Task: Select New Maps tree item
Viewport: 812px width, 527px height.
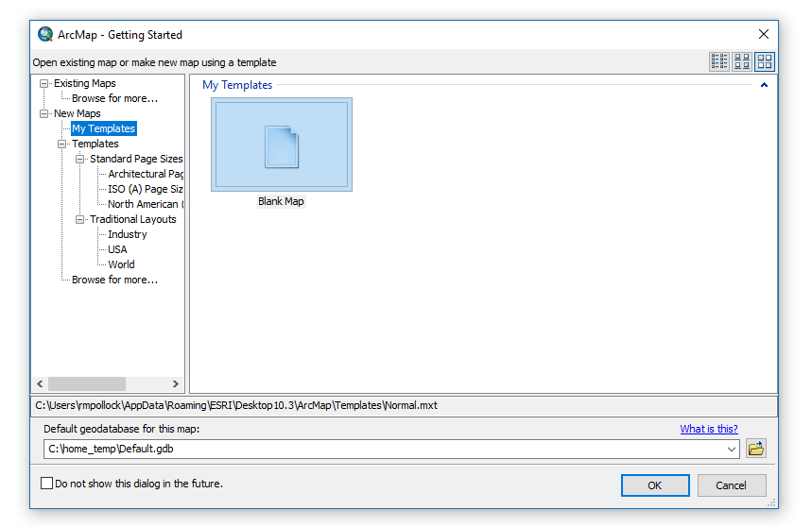Action: point(78,113)
